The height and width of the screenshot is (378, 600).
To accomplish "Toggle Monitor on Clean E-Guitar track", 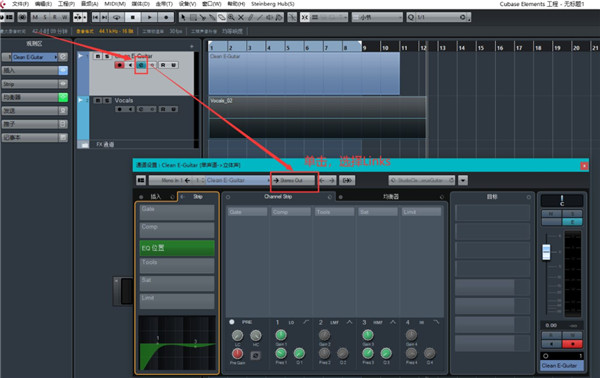I will (130, 65).
